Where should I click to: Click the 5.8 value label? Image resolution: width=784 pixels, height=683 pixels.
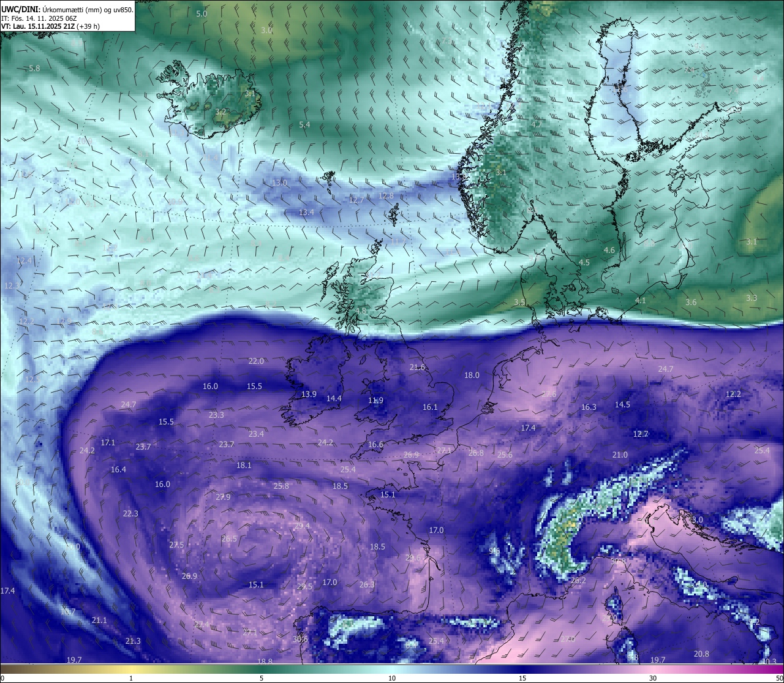point(34,69)
